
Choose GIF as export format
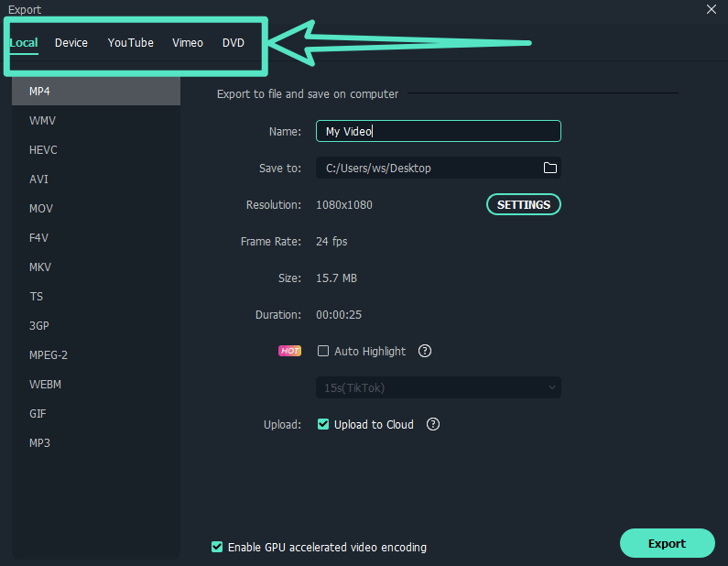[38, 413]
